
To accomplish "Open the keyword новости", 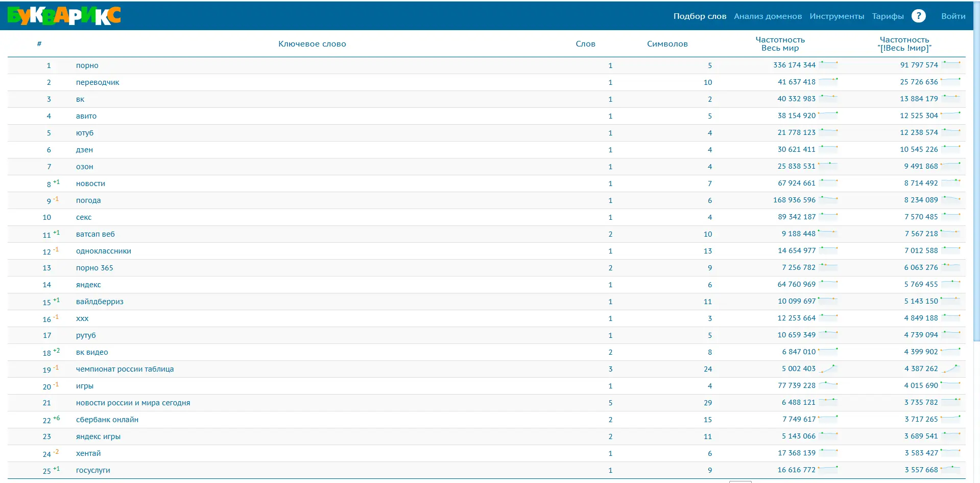I will (x=90, y=183).
